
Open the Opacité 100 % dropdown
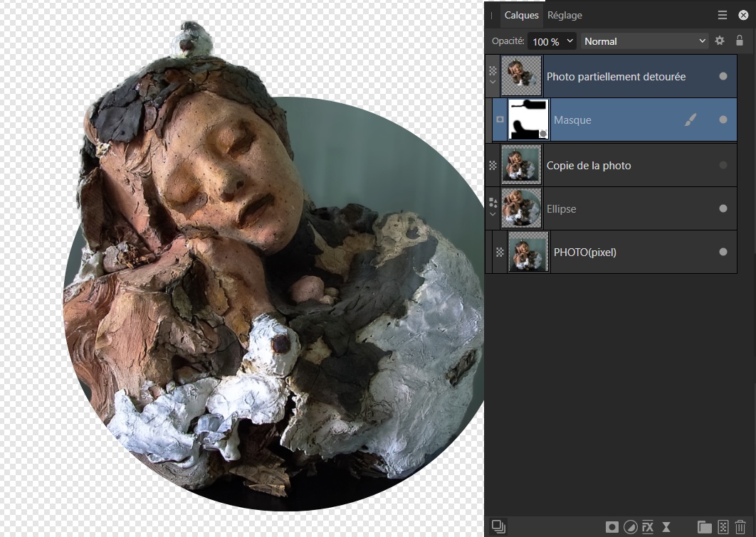pyautogui.click(x=552, y=41)
